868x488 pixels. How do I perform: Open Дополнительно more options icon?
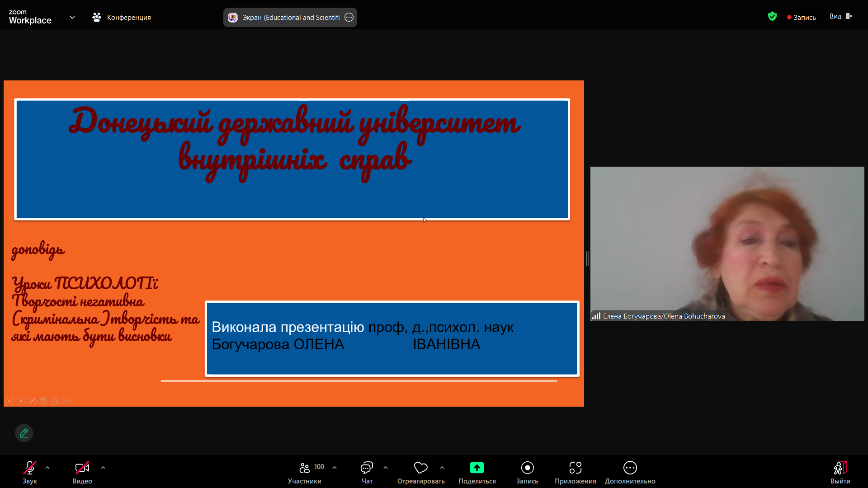[x=630, y=468]
